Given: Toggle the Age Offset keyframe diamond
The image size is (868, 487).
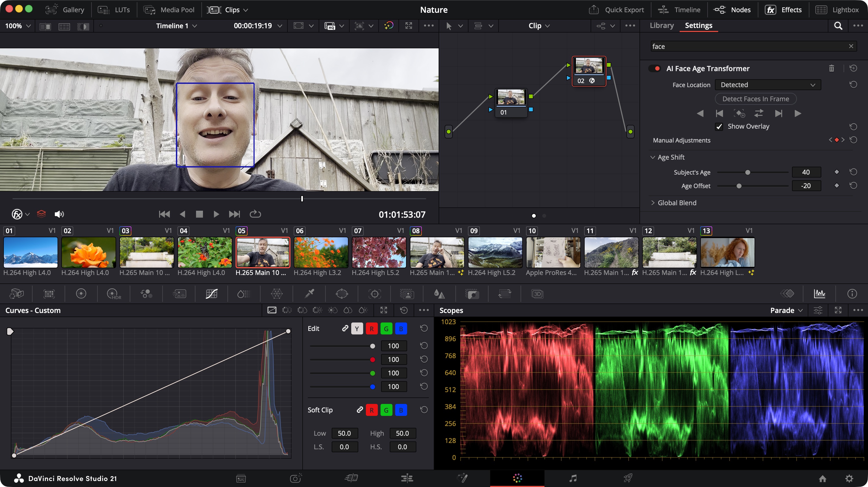Looking at the screenshot, I should pyautogui.click(x=836, y=185).
